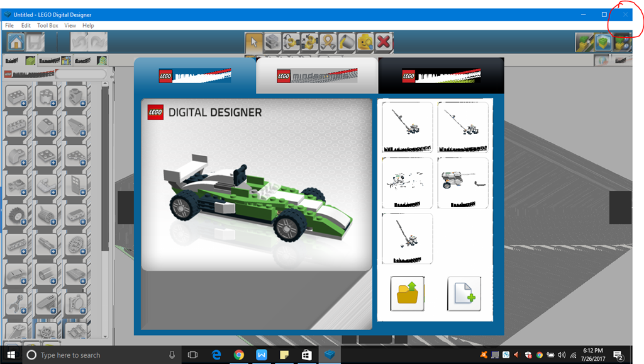Viewport: 644px width, 364px height.
Task: Open the wrench tools accessory category
Action: coord(17,304)
